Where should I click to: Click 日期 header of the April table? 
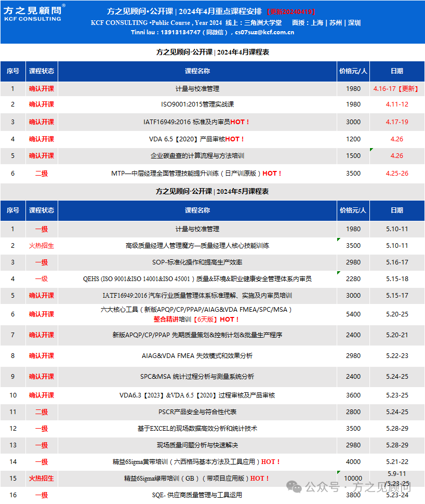[397, 71]
